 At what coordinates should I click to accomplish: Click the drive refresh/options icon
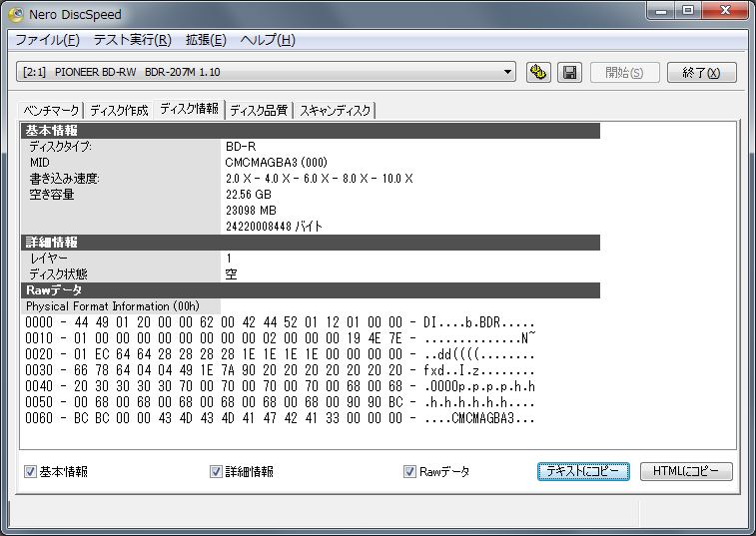(538, 73)
